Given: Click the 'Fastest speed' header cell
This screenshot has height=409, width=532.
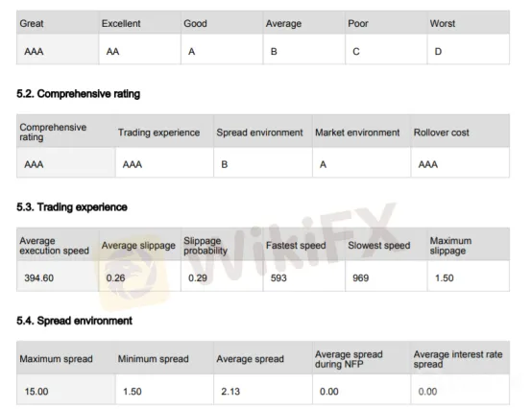Looking at the screenshot, I should click(x=304, y=245).
